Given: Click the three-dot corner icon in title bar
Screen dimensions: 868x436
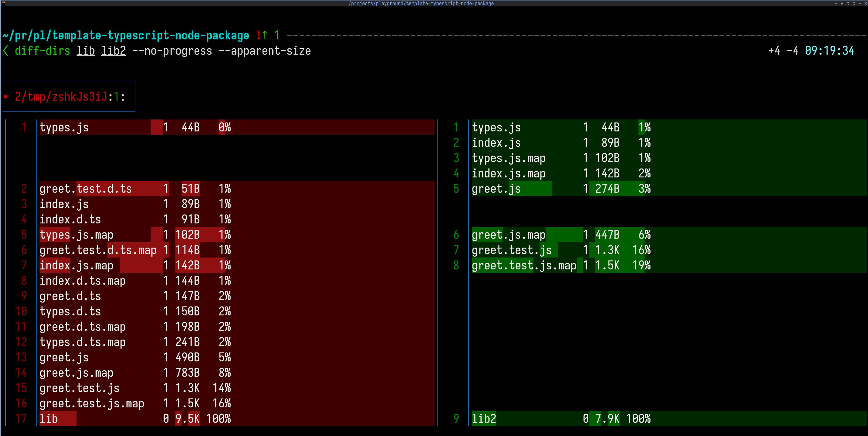Looking at the screenshot, I should (x=848, y=3).
